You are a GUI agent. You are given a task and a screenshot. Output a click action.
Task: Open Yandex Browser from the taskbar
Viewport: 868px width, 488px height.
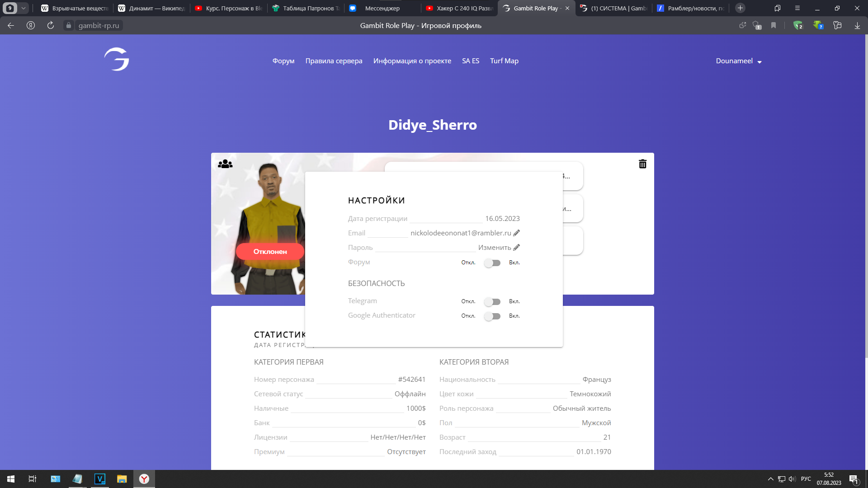coord(144,479)
